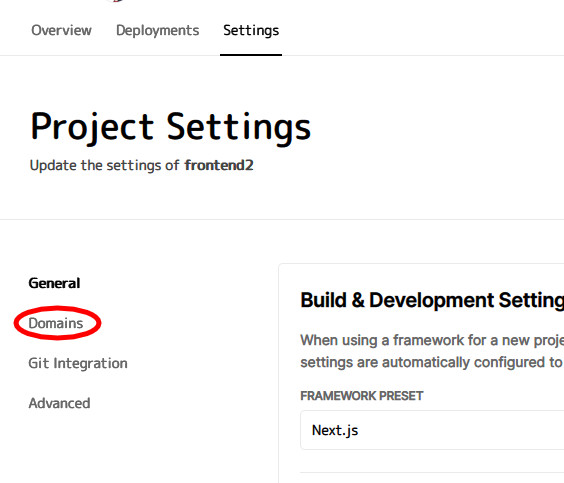
Task: Click the word Project in the page heading
Action: (92, 127)
